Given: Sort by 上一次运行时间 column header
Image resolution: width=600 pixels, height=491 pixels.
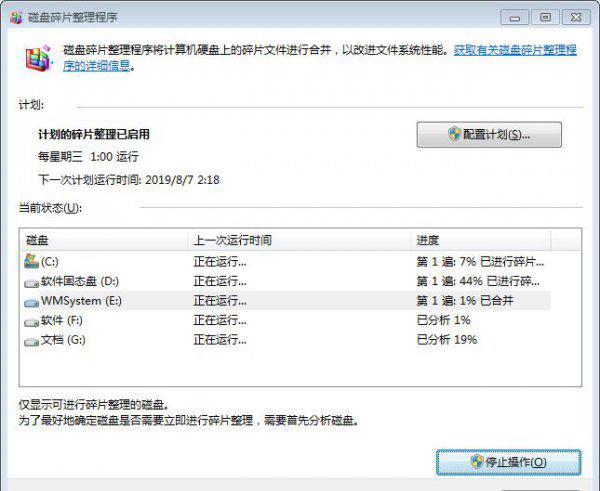Looking at the screenshot, I should pos(299,240).
